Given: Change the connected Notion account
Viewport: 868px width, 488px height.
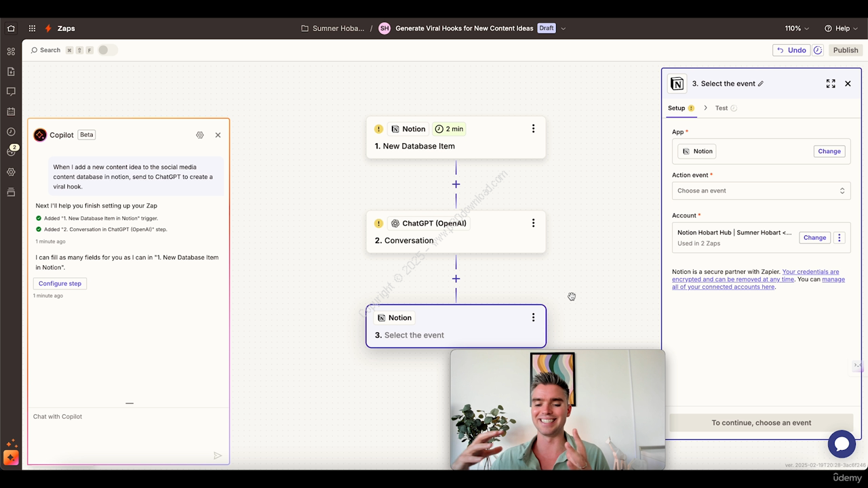Looking at the screenshot, I should coord(814,238).
